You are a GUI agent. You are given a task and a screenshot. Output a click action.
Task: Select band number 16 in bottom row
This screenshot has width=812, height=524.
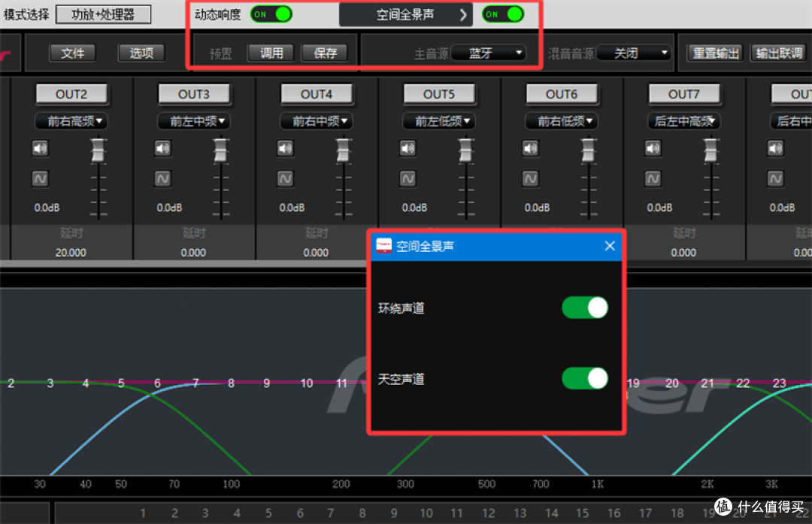coord(614,513)
